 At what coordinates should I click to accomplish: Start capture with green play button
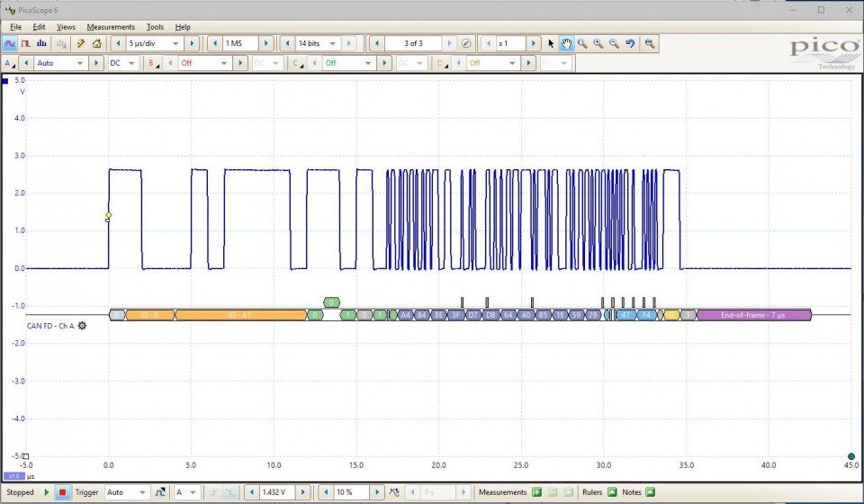(x=47, y=492)
